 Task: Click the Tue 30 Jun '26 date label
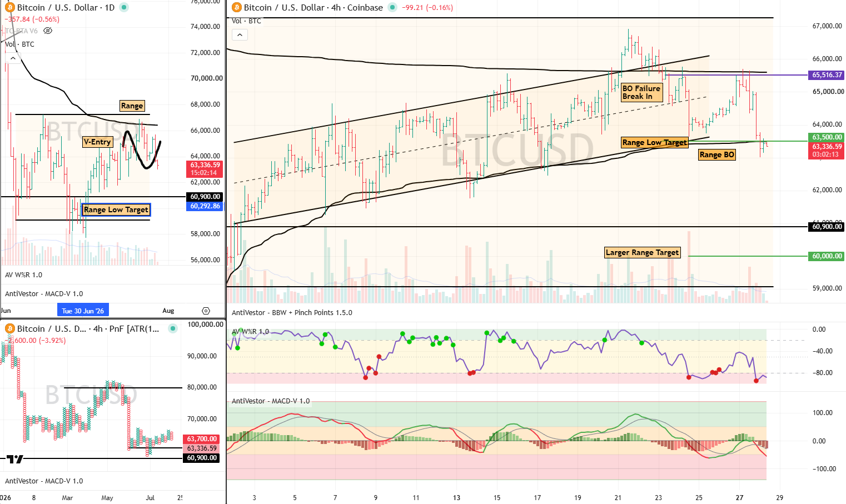coord(83,311)
